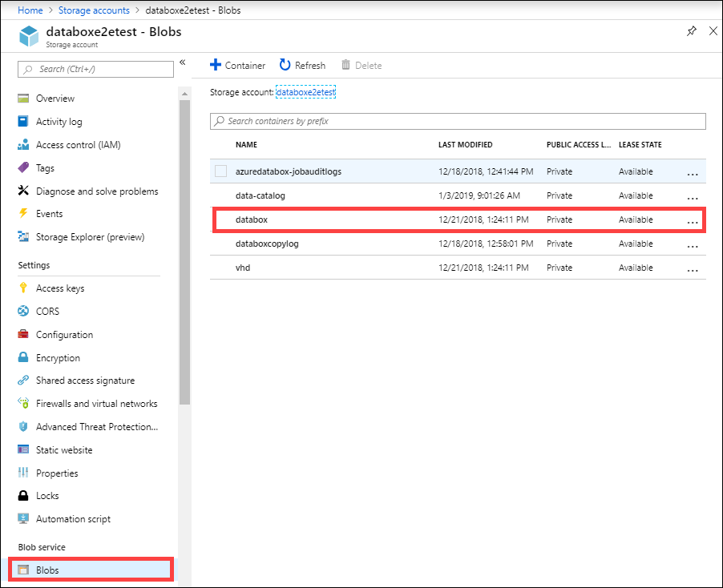Image resolution: width=723 pixels, height=588 pixels.
Task: Click the Refresh button in toolbar
Action: point(302,66)
